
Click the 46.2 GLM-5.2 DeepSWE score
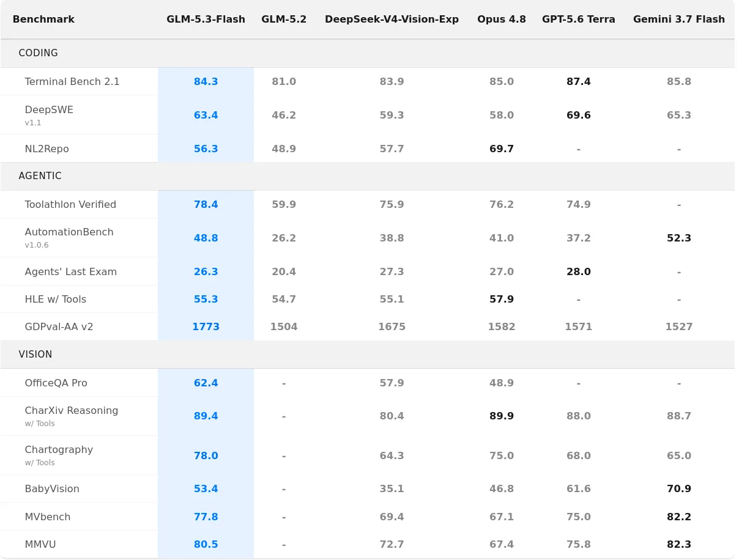pyautogui.click(x=284, y=116)
